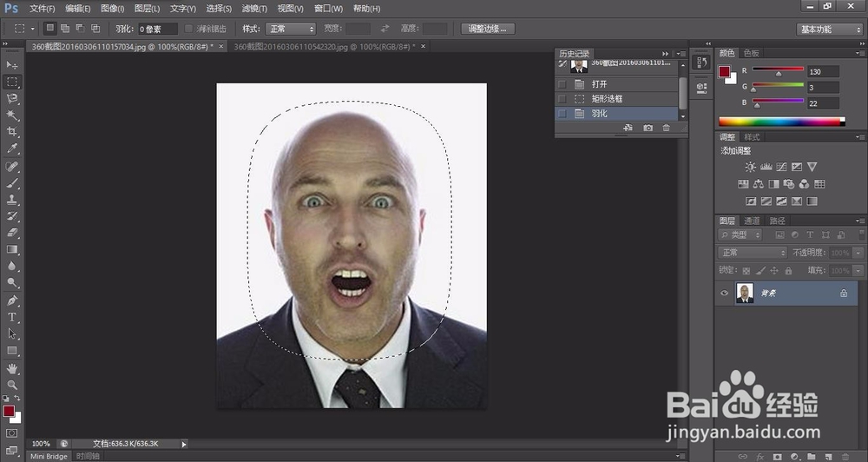Viewport: 868px width, 462px height.
Task: Toggle history brush source for 羽化
Action: [x=562, y=113]
